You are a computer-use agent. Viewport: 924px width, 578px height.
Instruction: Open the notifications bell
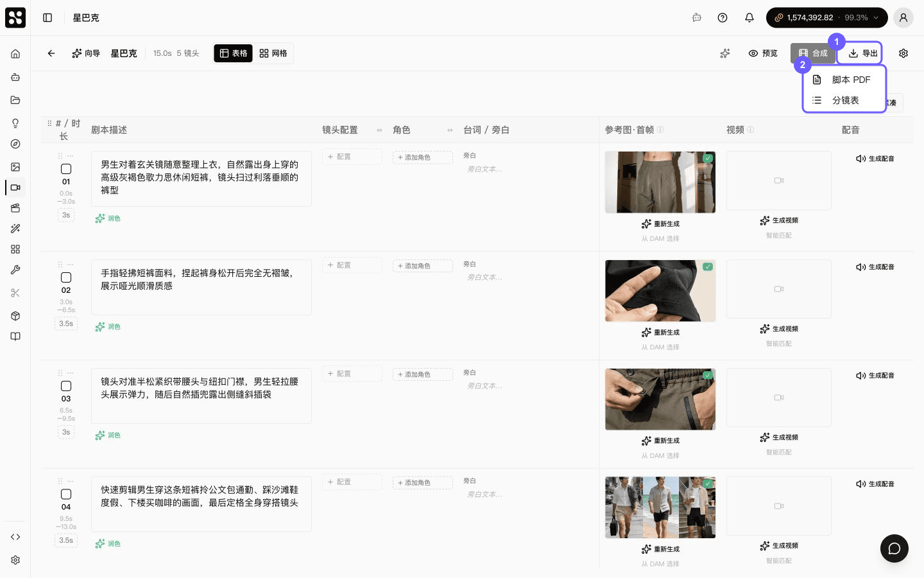(749, 18)
